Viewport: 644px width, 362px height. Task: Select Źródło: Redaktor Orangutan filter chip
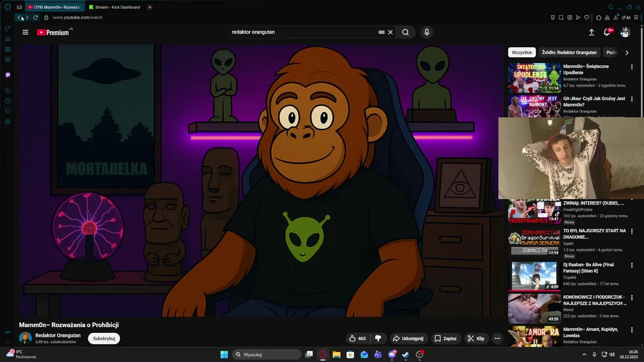[x=569, y=52]
